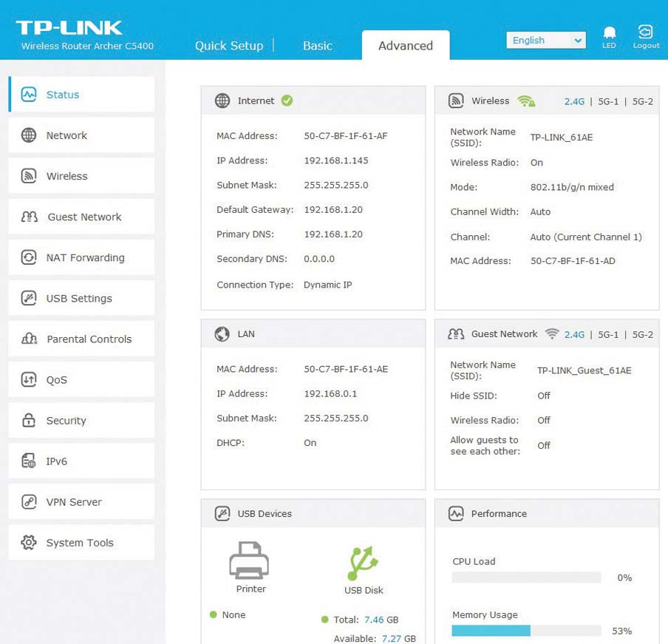Click the USB Devices panel header icon

[222, 514]
